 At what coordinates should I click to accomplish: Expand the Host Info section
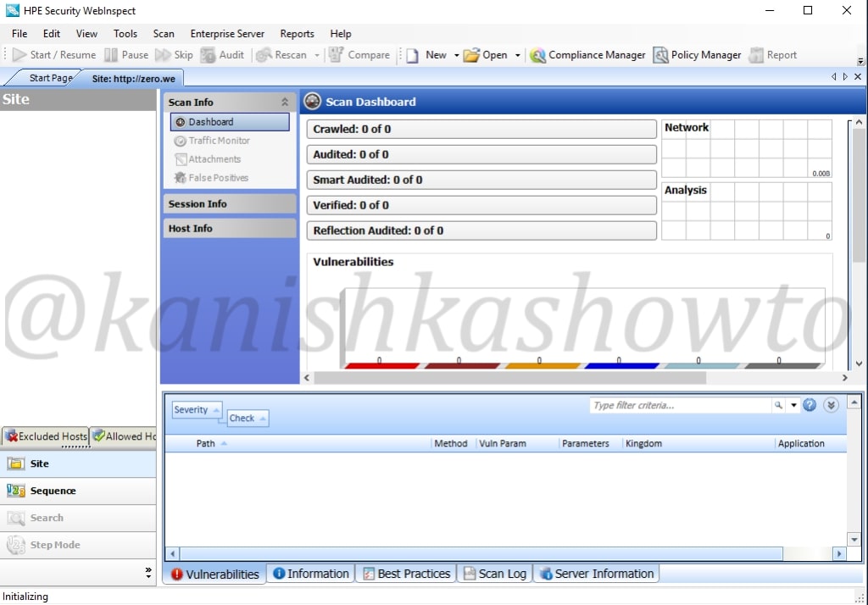click(x=230, y=228)
